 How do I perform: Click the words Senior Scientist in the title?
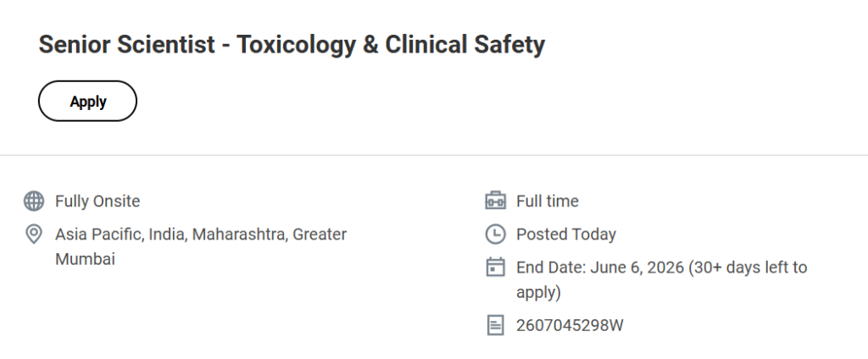click(127, 45)
